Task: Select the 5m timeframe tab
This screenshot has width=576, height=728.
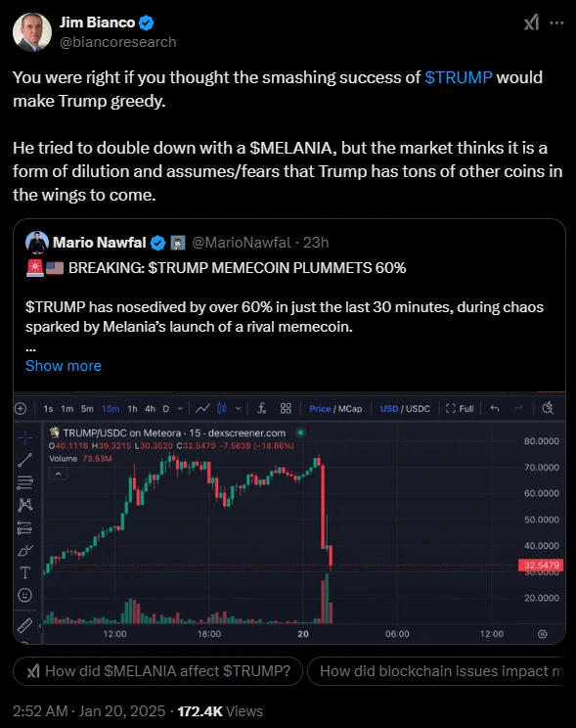Action: coord(87,409)
